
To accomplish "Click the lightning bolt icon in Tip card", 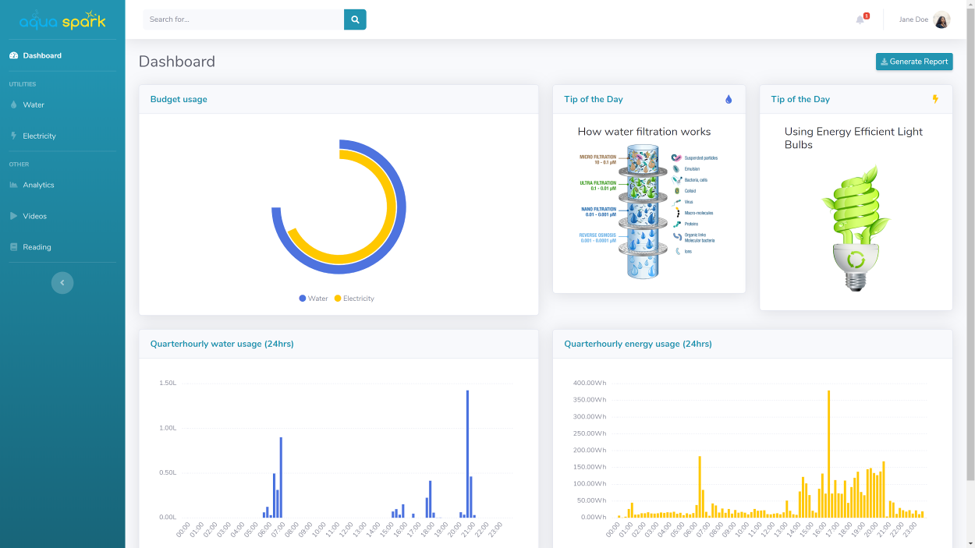I will [935, 99].
